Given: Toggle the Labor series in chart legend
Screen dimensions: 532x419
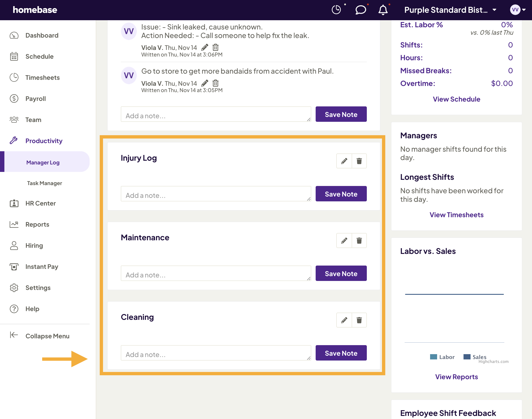Looking at the screenshot, I should [442, 357].
